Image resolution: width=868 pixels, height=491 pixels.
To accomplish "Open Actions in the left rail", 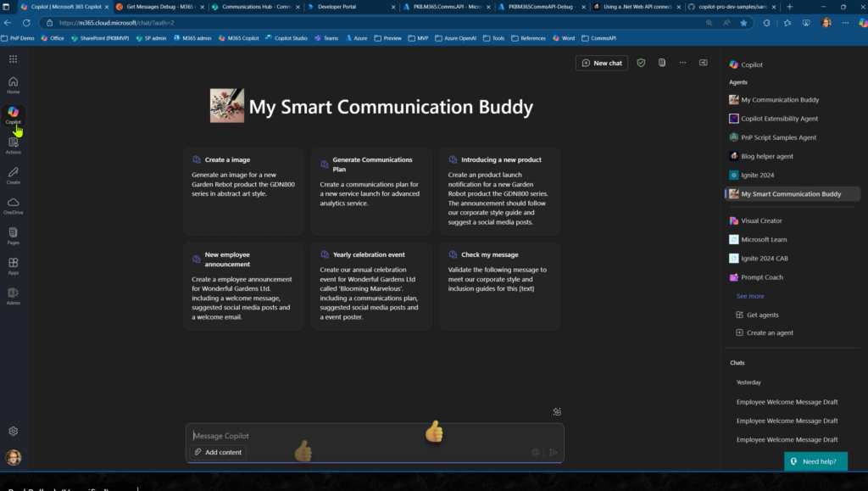I will tap(14, 146).
